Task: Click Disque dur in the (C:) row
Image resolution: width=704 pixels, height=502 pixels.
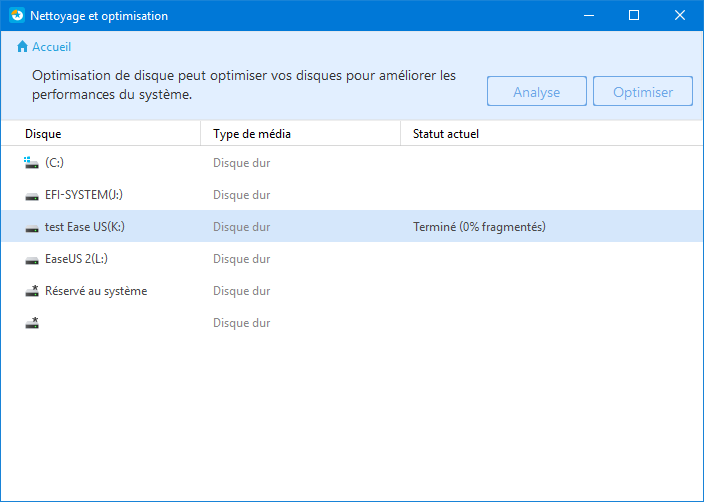Action: 242,163
